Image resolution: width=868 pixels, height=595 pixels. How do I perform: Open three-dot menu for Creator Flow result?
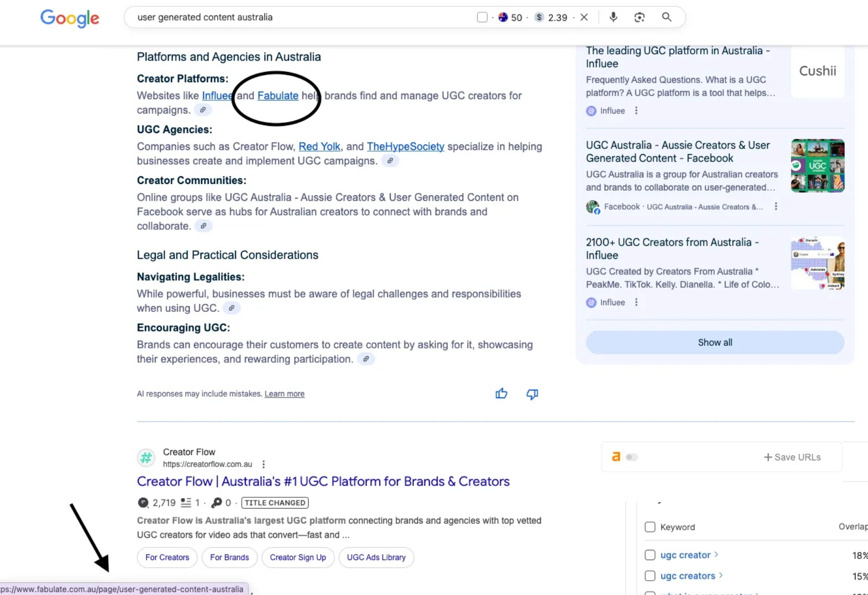(x=263, y=464)
